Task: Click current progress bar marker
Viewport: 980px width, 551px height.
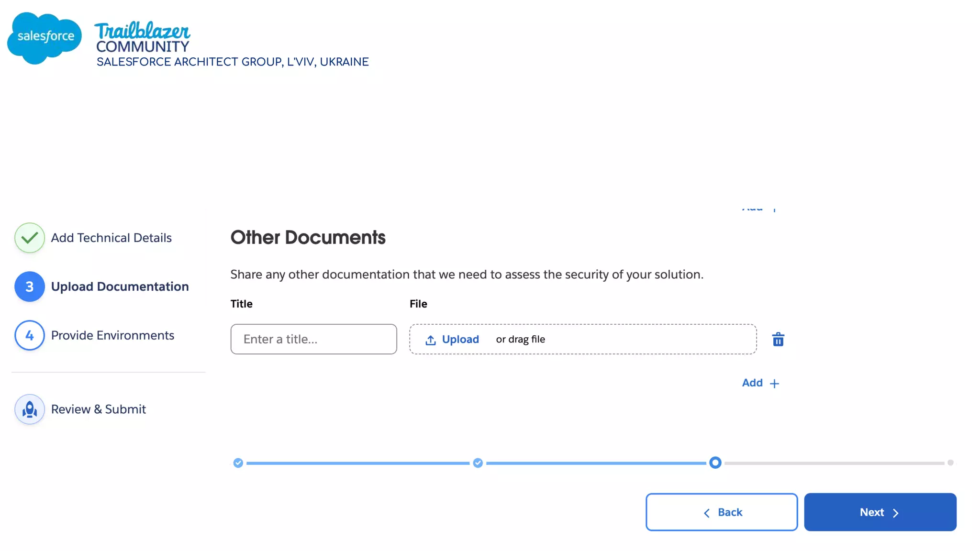Action: [715, 463]
